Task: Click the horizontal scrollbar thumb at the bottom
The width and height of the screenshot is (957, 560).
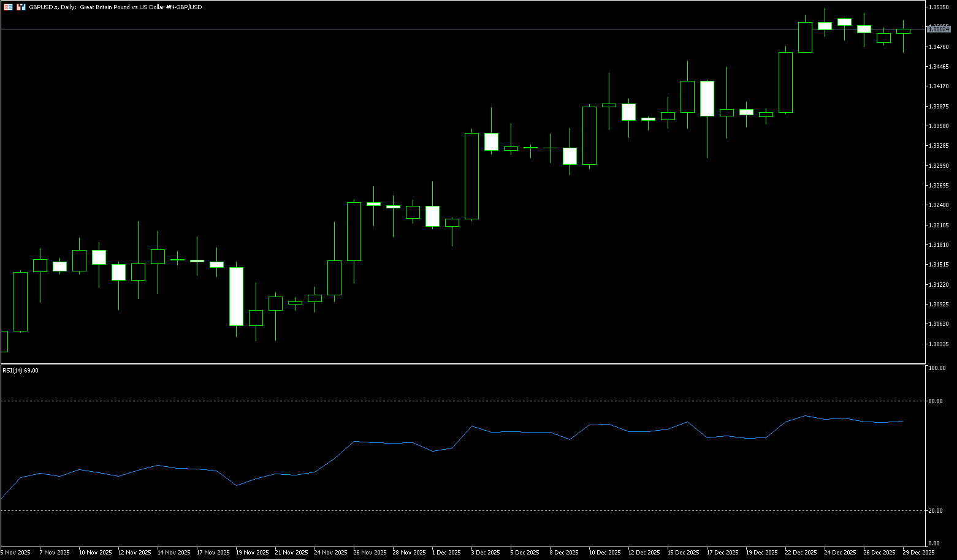Action: 274,559
